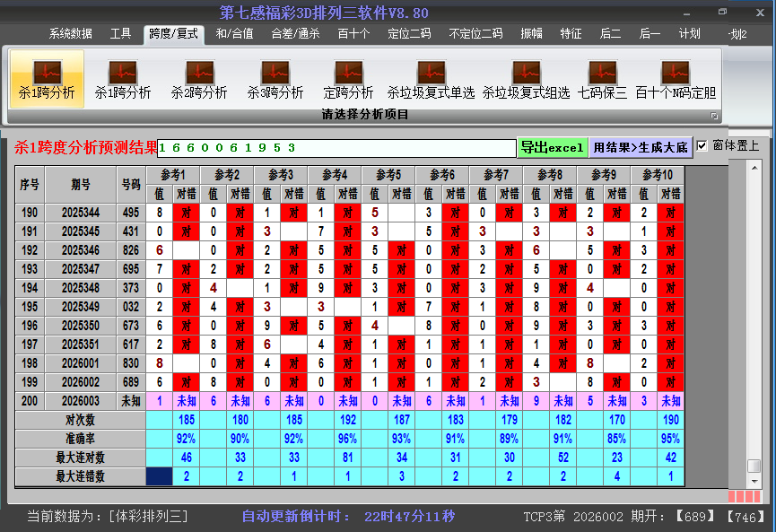
Task: Toggle the 窗体置上 checkbox
Action: pos(702,145)
